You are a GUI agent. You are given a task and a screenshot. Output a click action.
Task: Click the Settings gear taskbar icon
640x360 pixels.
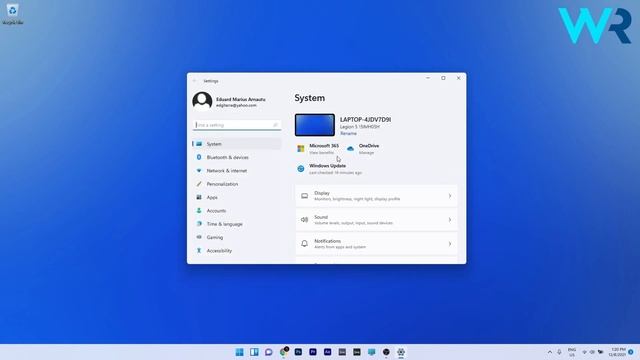[x=401, y=352]
